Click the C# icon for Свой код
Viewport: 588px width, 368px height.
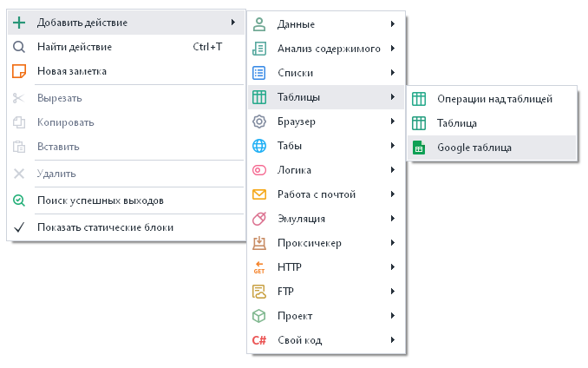coord(258,340)
